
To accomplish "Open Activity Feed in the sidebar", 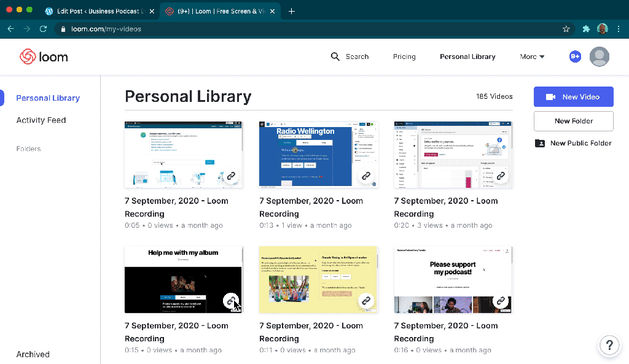I will click(41, 120).
